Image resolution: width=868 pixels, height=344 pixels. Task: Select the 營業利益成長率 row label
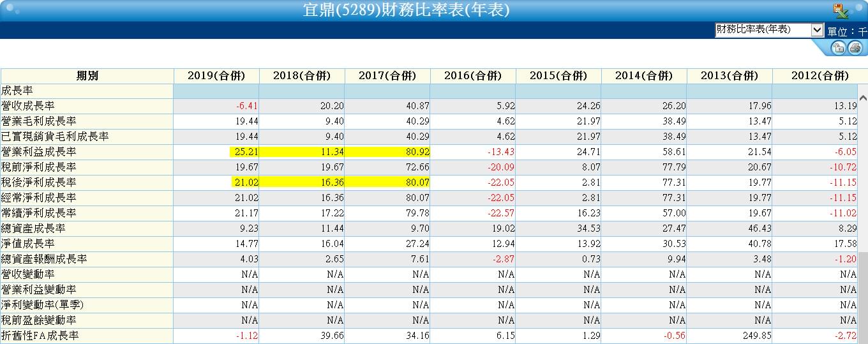point(39,152)
